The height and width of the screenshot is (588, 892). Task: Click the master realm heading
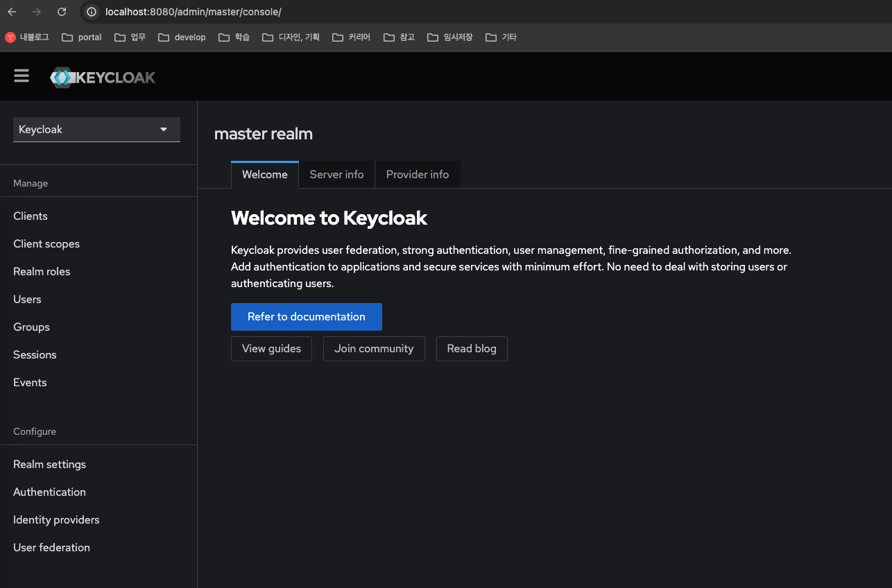click(x=264, y=134)
